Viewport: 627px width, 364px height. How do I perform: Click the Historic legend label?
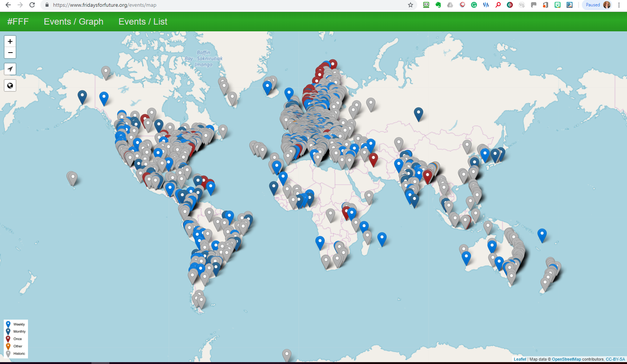19,354
